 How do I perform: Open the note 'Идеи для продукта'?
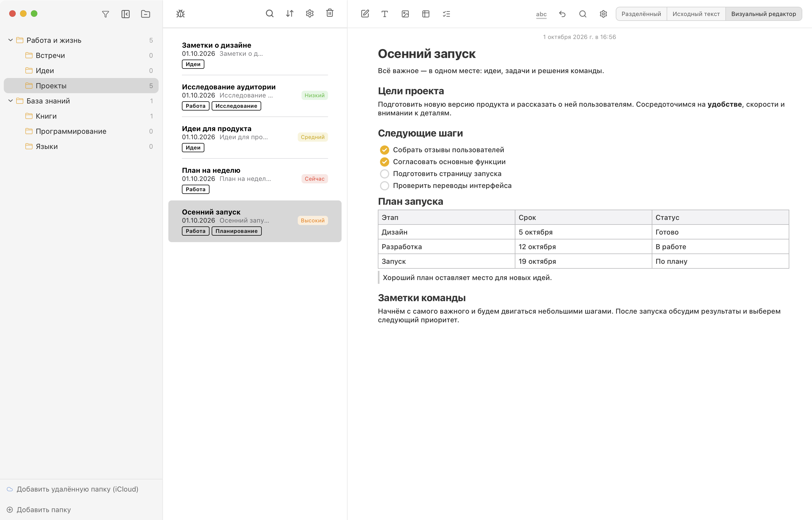click(255, 138)
